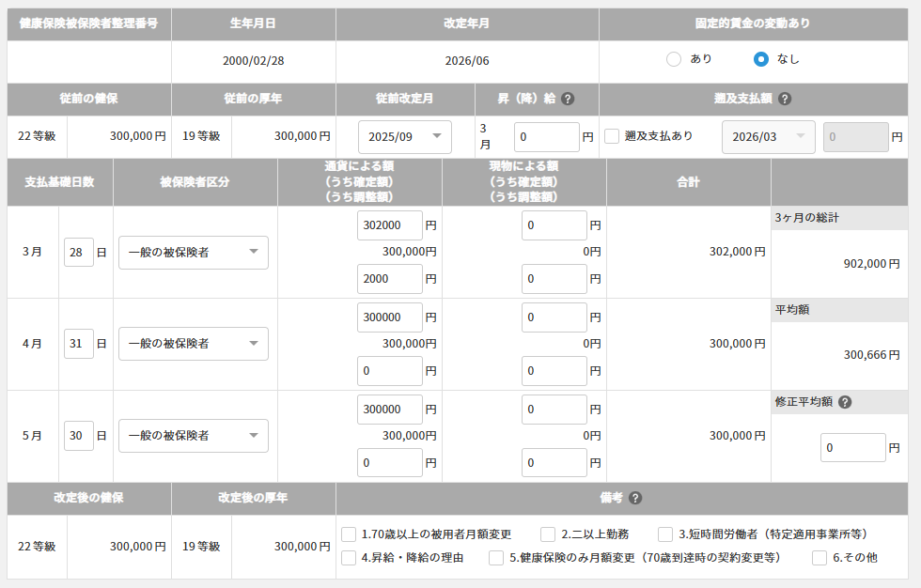Open 従前改定月 dropdown showing 2025/09

click(405, 137)
